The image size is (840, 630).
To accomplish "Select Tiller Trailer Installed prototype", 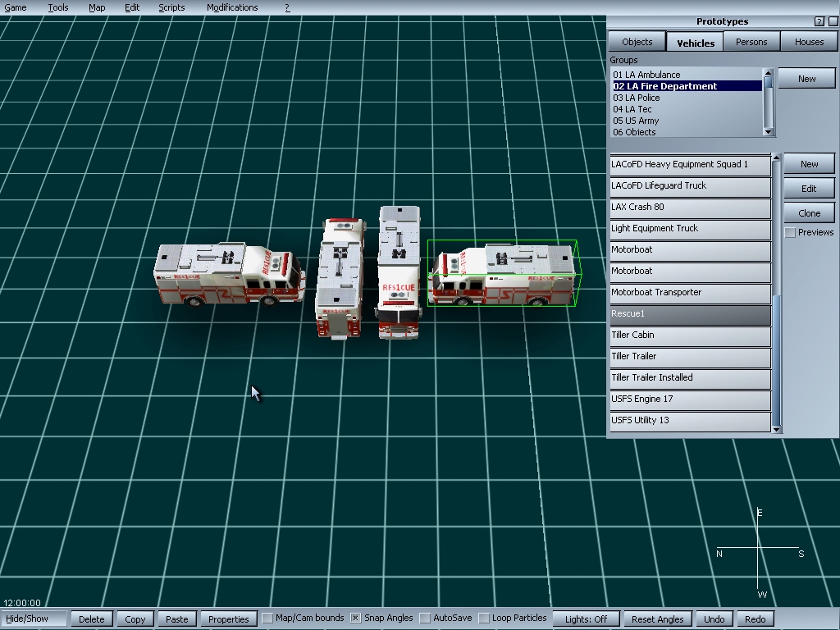I will click(690, 378).
